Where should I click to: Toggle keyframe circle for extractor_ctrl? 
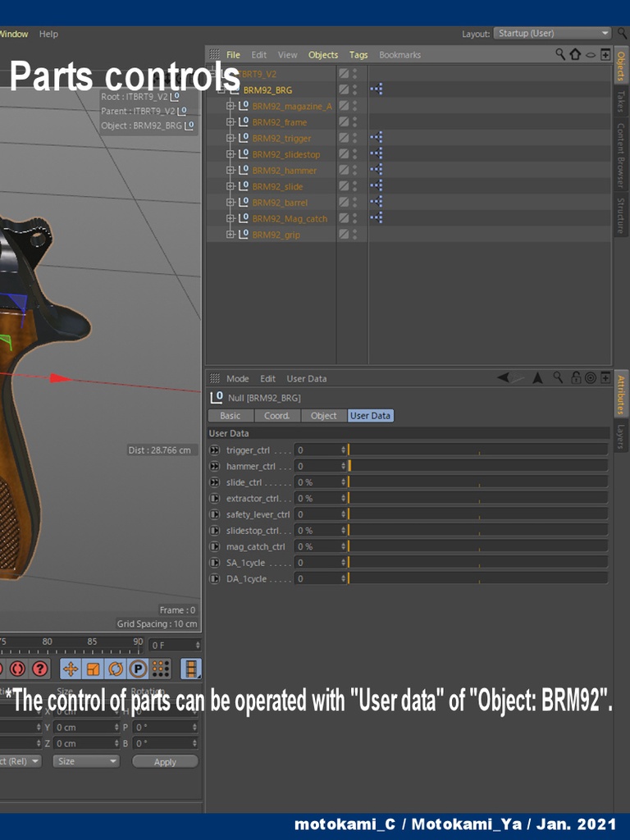pos(214,498)
